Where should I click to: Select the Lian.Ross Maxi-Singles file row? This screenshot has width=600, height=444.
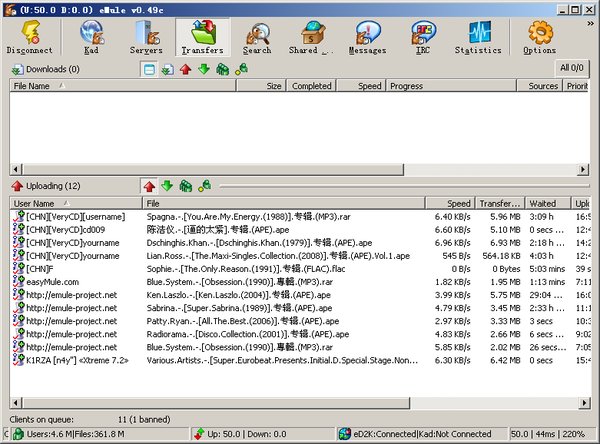(x=300, y=256)
